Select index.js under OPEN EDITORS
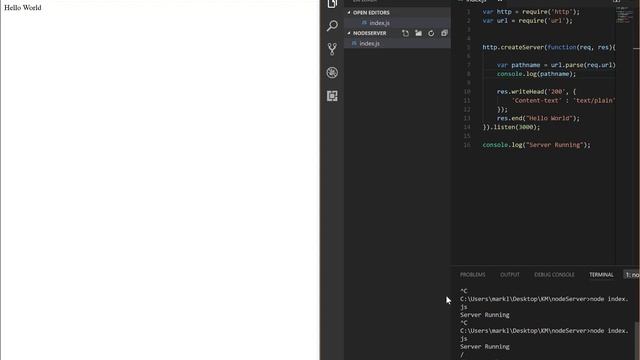This screenshot has height=360, width=640. pyautogui.click(x=379, y=23)
